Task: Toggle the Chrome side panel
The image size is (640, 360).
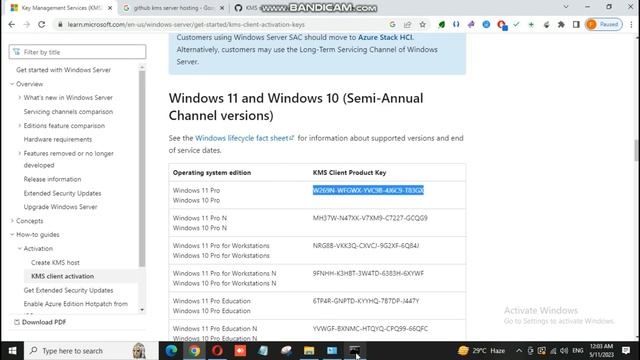Action: (576, 24)
